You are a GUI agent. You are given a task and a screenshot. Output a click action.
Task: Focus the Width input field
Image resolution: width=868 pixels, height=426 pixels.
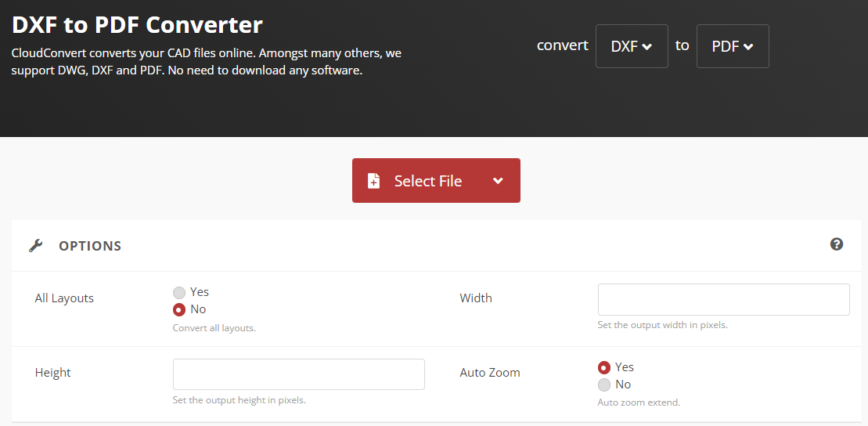coord(723,300)
